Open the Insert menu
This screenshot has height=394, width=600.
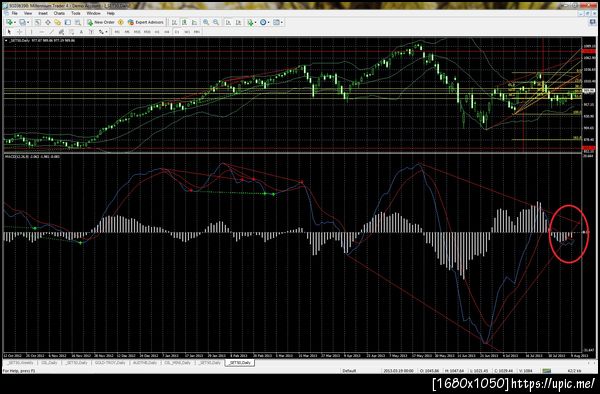[x=43, y=13]
